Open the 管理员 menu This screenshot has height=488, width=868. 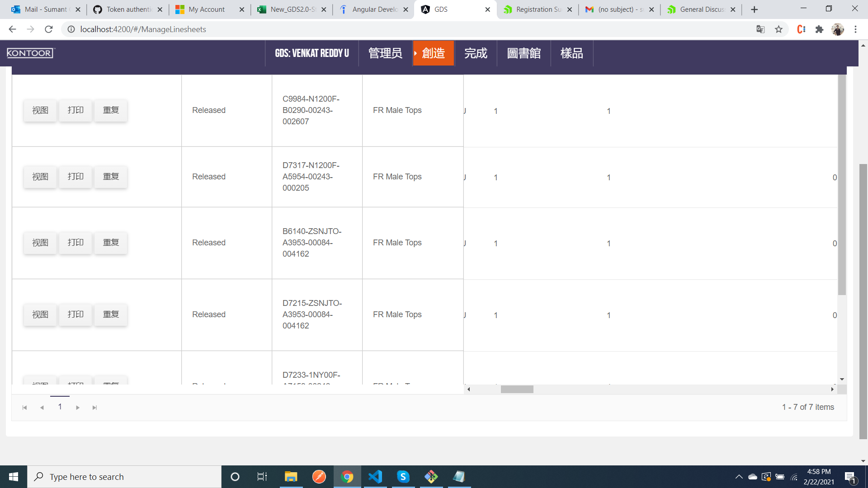click(385, 53)
